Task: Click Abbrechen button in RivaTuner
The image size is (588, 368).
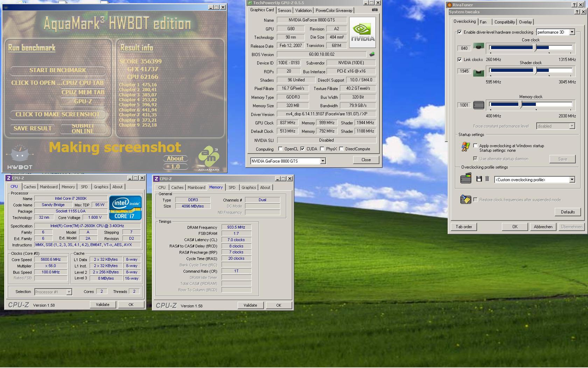Action: click(543, 227)
